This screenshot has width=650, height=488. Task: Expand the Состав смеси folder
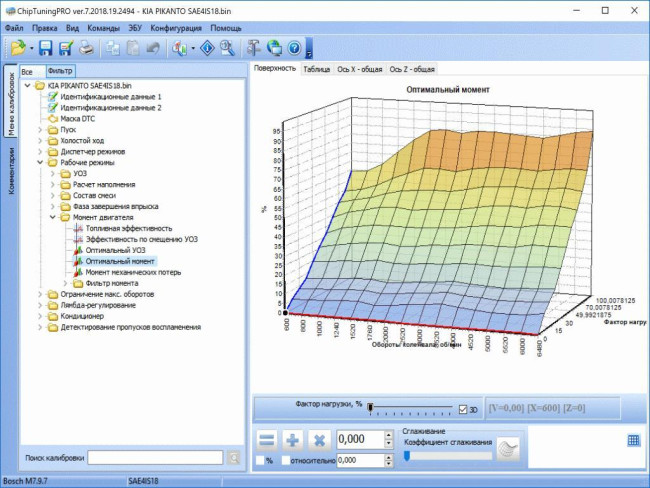click(53, 195)
